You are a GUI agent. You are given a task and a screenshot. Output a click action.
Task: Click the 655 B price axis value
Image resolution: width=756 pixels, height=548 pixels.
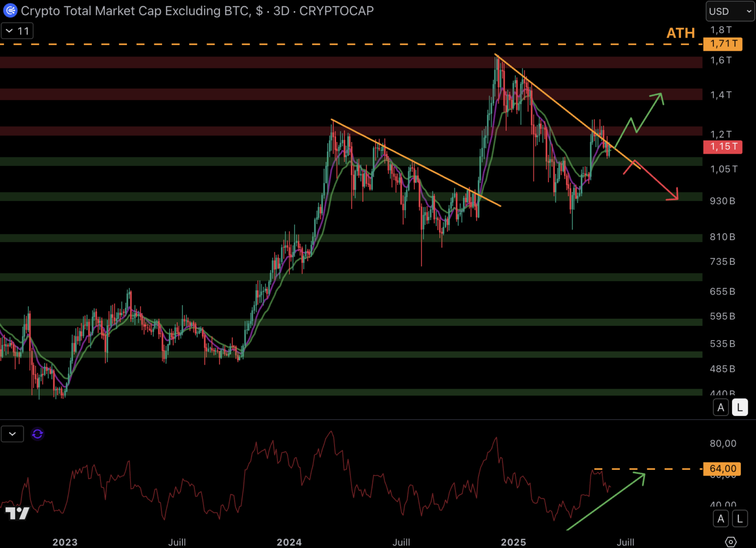click(x=722, y=292)
